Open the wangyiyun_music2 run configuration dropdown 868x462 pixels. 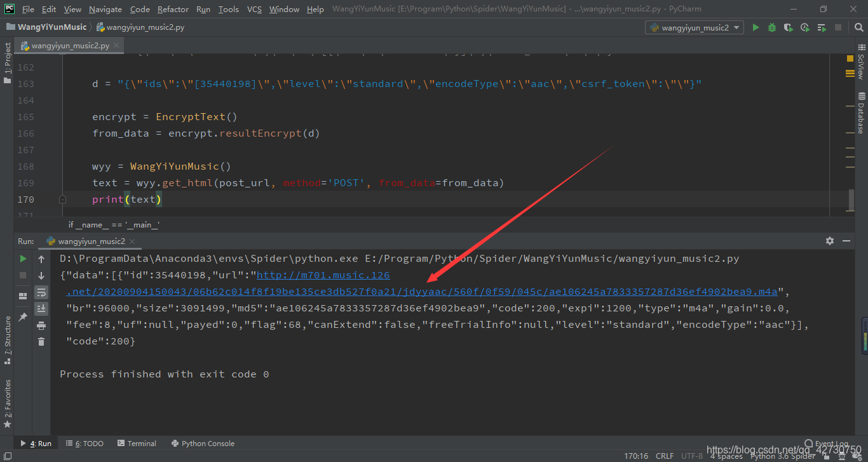[694, 27]
